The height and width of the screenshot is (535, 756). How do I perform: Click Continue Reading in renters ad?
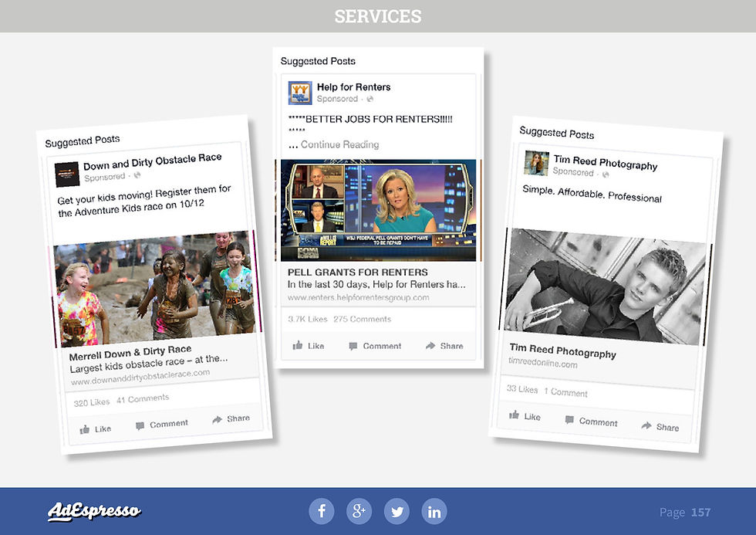[340, 144]
